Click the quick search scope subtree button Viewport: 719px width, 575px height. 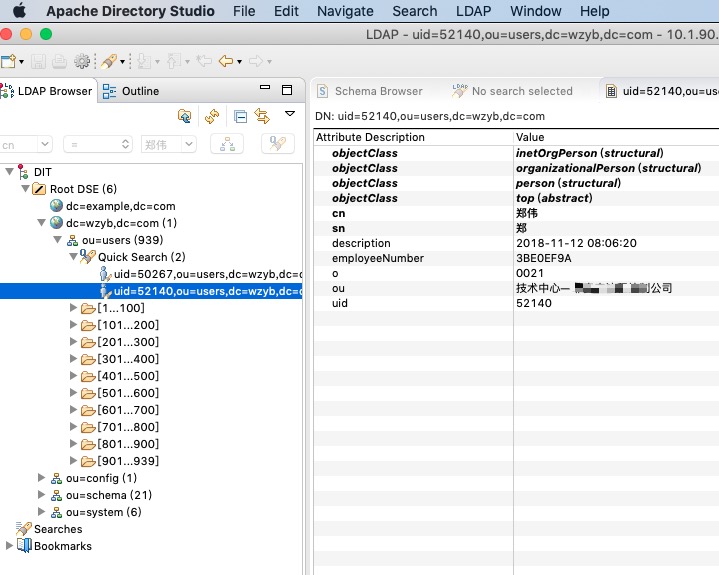coord(227,144)
